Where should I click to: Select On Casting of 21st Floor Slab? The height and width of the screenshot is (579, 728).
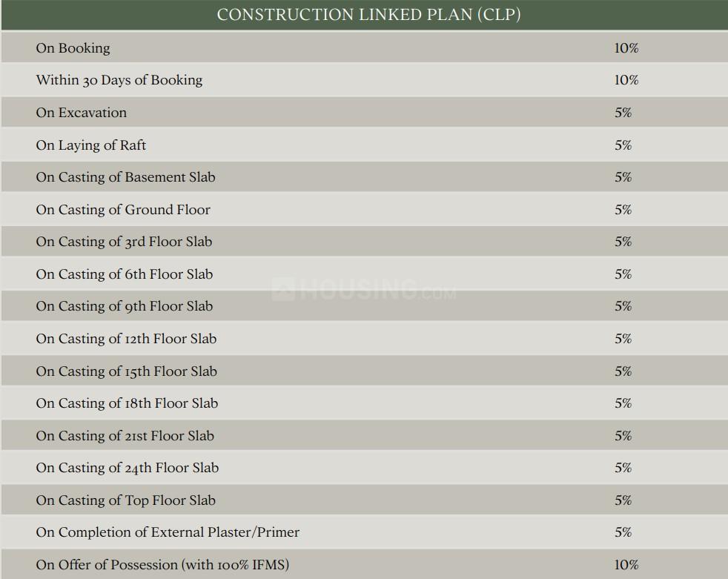coord(125,436)
